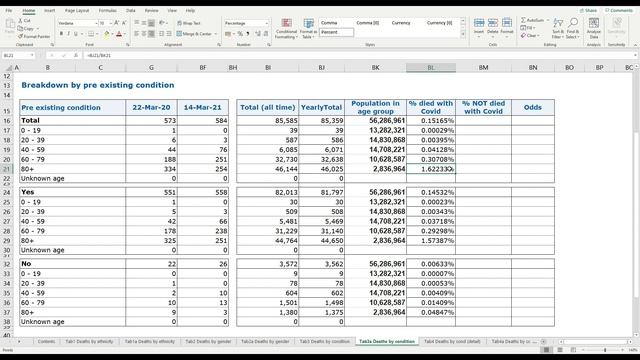The image size is (640, 360).
Task: Toggle bottom align in Alignment group
Action: pyautogui.click(x=151, y=23)
